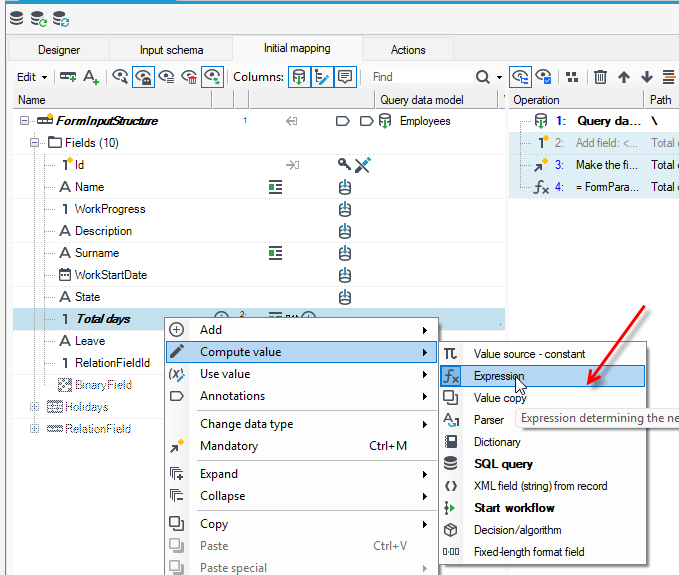Click the database sync icon with blue arrows

click(61, 19)
